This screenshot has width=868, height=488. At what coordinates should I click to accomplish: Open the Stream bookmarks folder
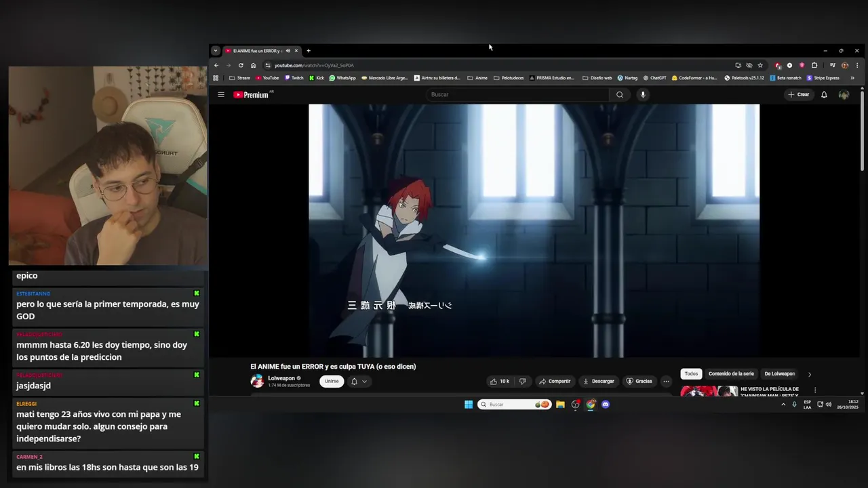pyautogui.click(x=239, y=78)
